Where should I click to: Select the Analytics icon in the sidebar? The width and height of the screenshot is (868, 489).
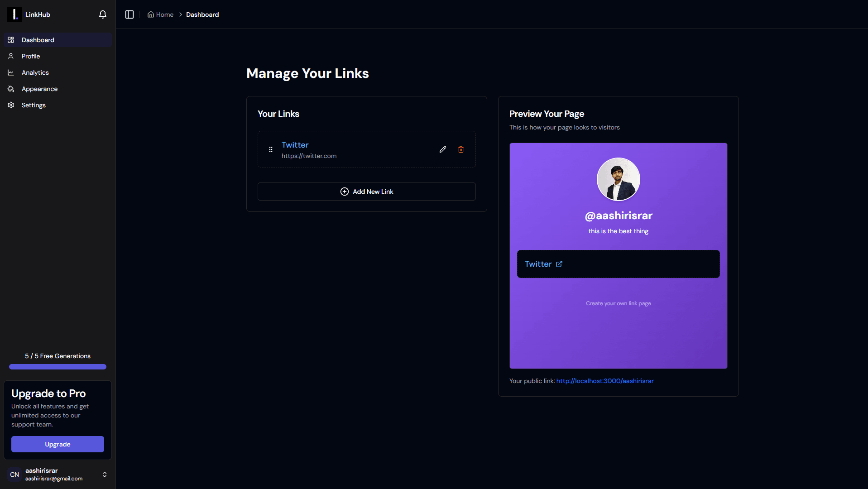pyautogui.click(x=10, y=72)
